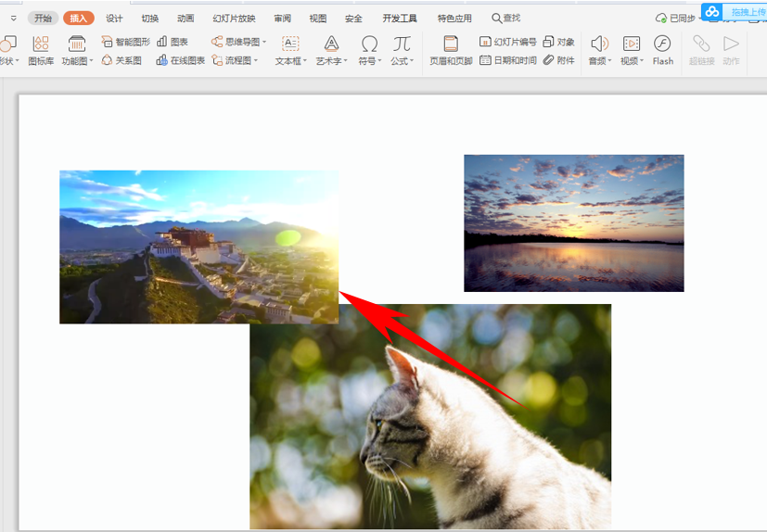Click the 功能图 function diagram icon

coord(76,44)
